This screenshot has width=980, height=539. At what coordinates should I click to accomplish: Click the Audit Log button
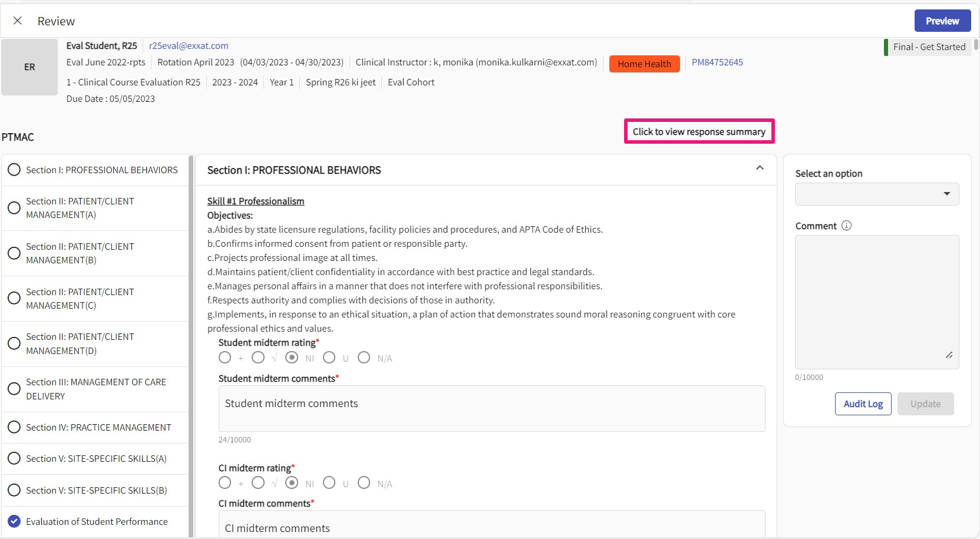pos(863,404)
